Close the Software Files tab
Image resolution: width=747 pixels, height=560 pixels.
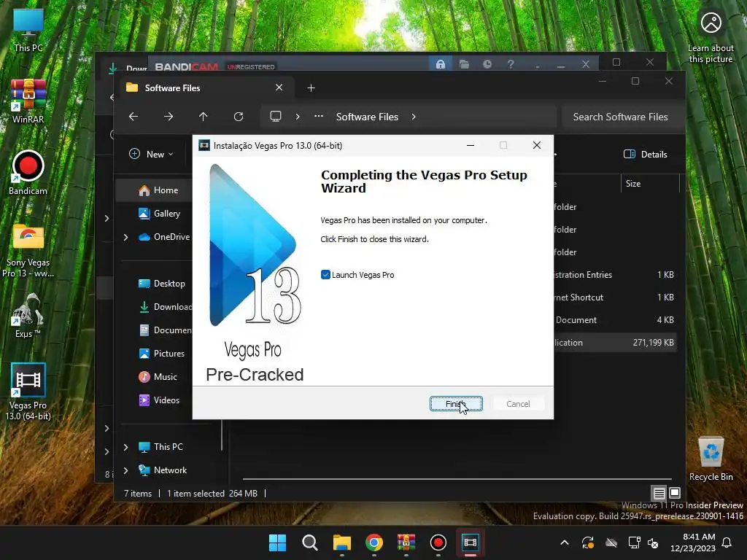pyautogui.click(x=279, y=87)
